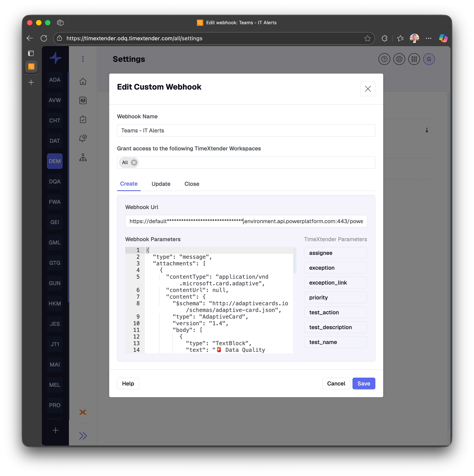Expand sidebar with double chevron arrows
This screenshot has height=476, width=474.
point(83,436)
